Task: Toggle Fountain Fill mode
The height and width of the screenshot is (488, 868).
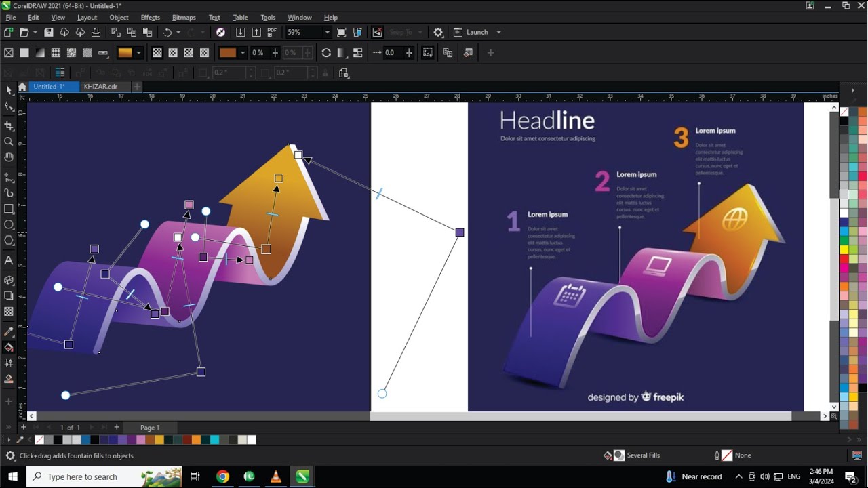Action: [x=40, y=52]
